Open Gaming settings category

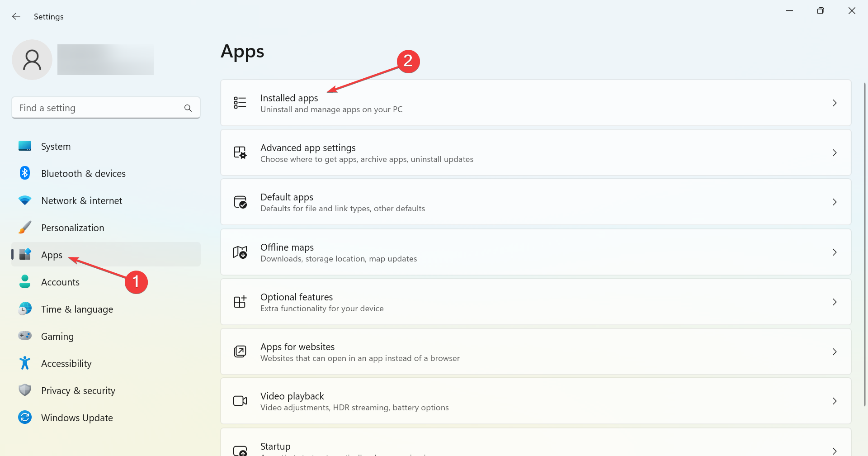coord(106,336)
